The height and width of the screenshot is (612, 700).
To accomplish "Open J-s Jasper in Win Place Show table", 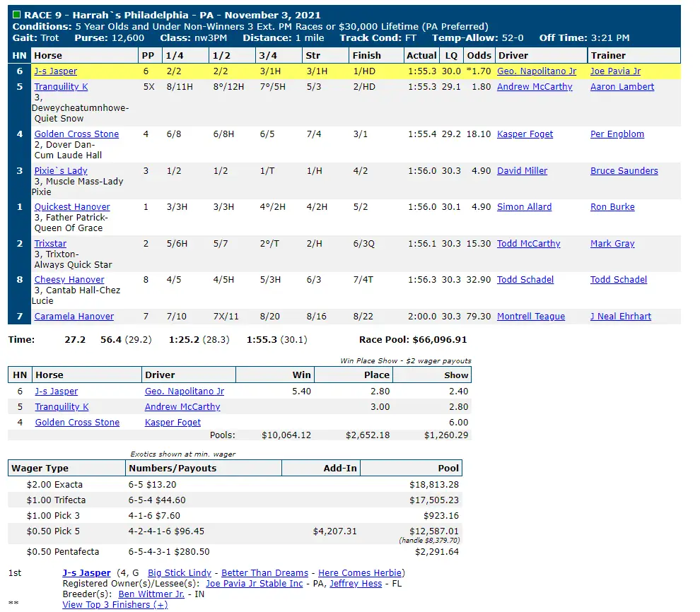I will [x=57, y=392].
